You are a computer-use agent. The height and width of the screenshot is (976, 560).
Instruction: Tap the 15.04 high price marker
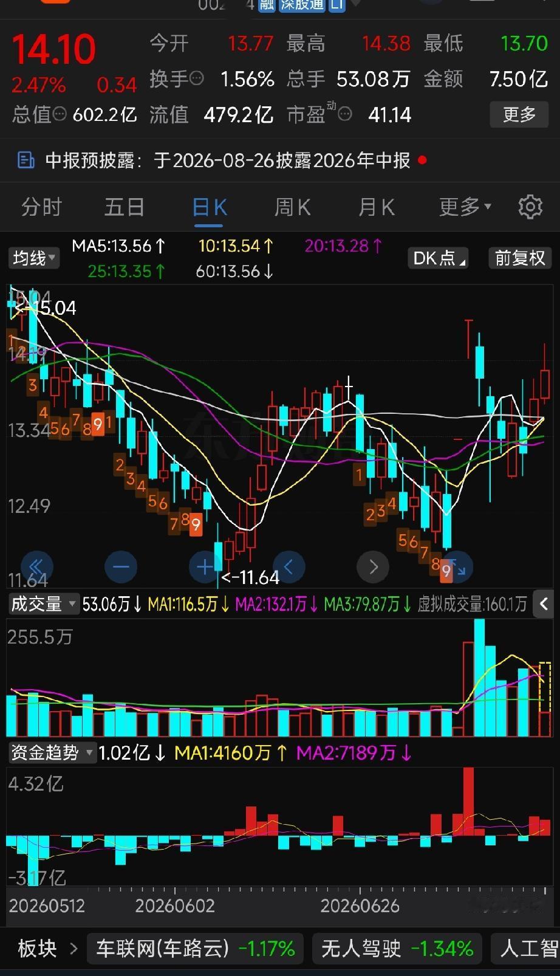47,308
